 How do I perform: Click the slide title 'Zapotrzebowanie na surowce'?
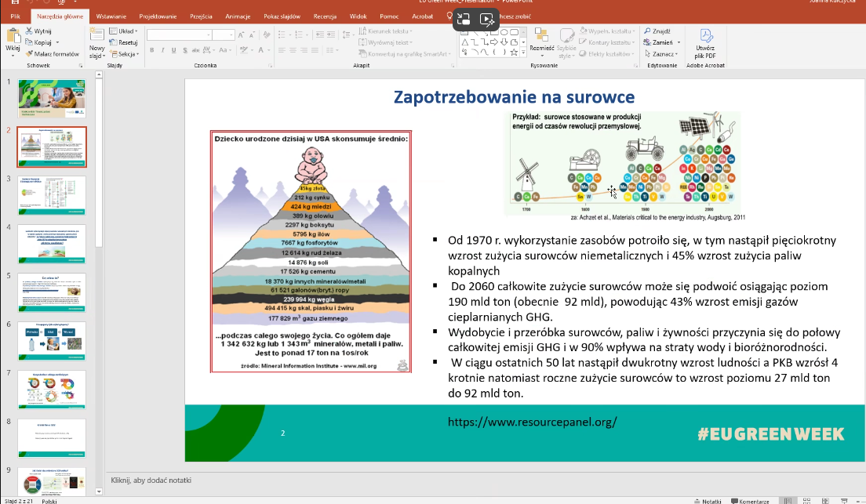pyautogui.click(x=515, y=97)
